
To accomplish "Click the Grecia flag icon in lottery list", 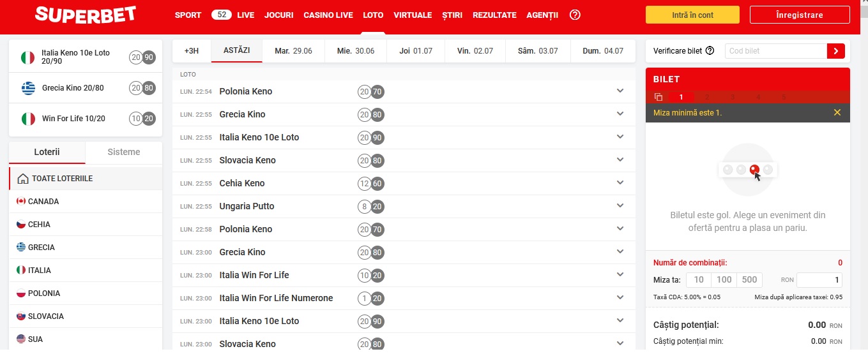I will click(21, 248).
